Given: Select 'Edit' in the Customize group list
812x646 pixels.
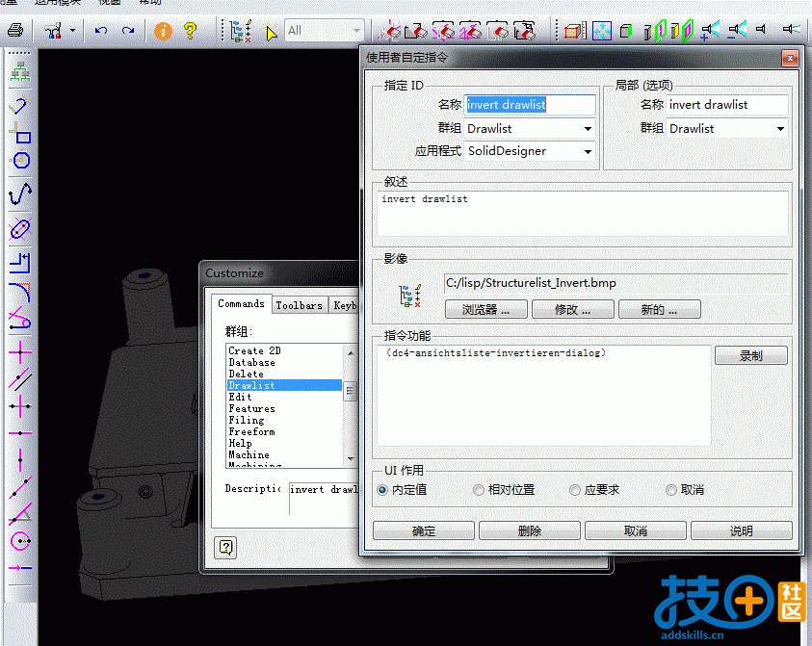Looking at the screenshot, I should point(284,397).
